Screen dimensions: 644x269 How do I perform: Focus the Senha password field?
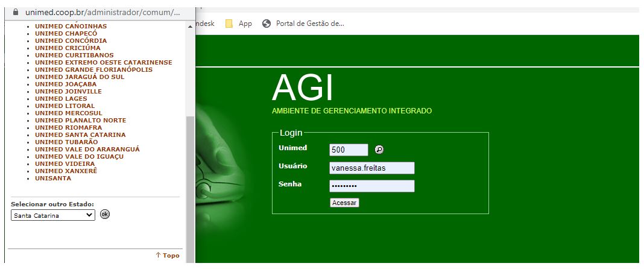click(371, 186)
